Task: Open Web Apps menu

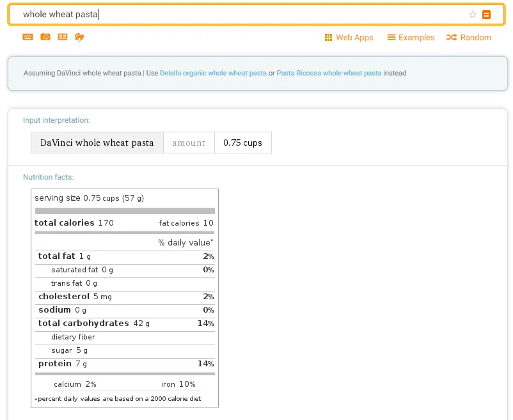Action: point(349,38)
